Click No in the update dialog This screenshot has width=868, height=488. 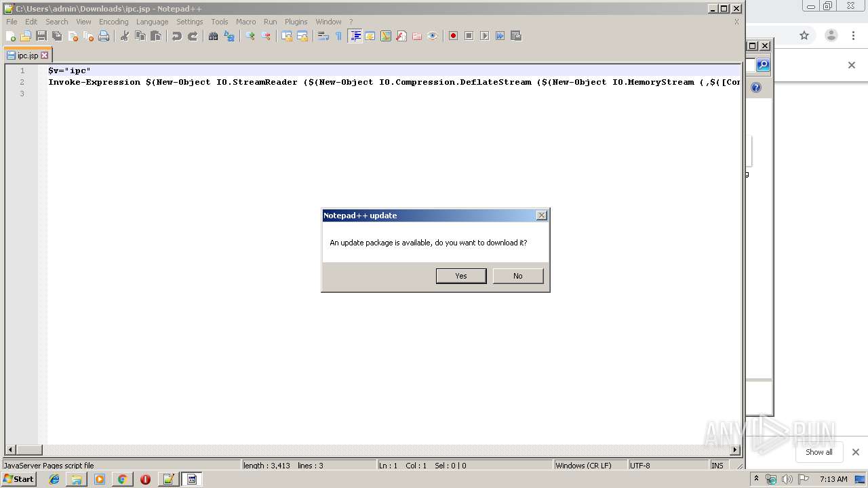tap(518, 276)
